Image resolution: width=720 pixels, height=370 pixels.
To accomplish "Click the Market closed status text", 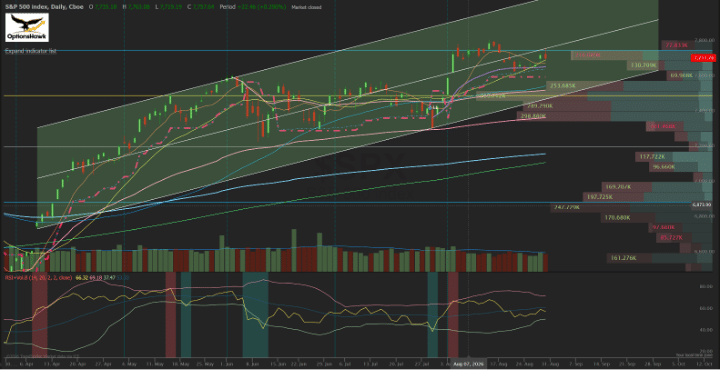I will [309, 7].
